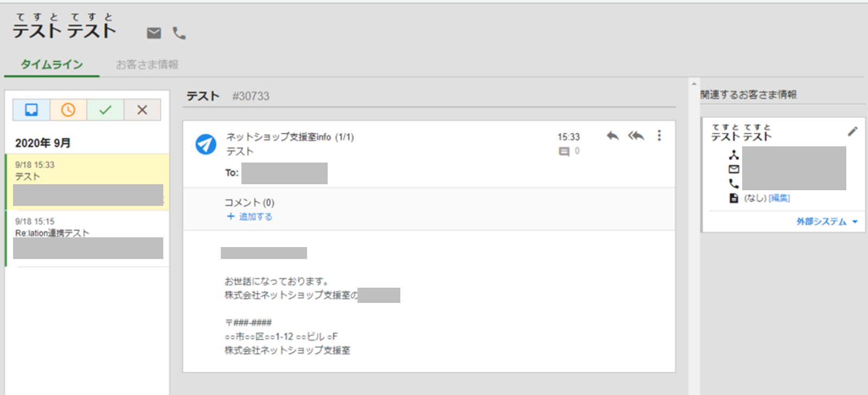Open the お客さま情報 tab
The height and width of the screenshot is (395, 868).
(147, 64)
